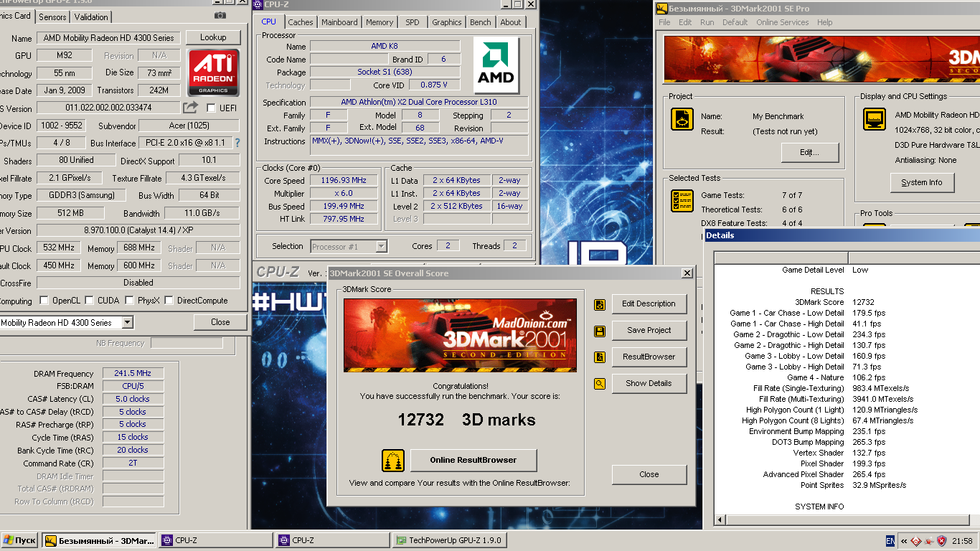Click the Project section icon in 3DMark
980x551 pixels.
tap(682, 119)
